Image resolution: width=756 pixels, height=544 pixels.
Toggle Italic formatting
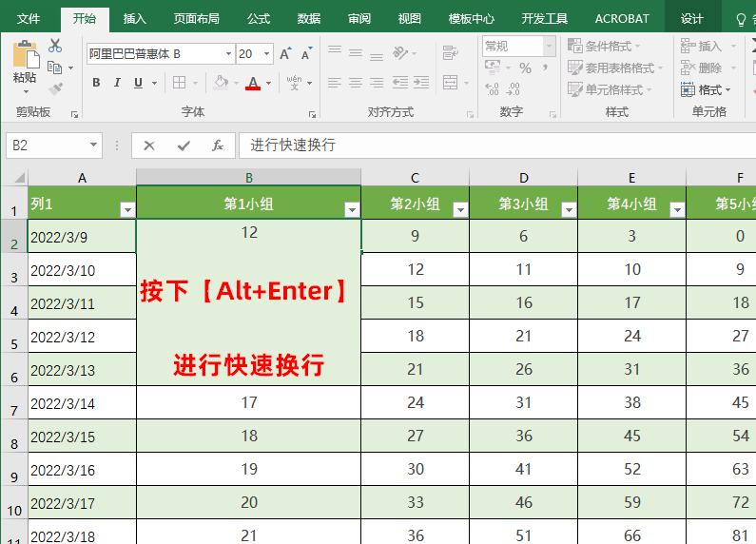click(x=118, y=84)
